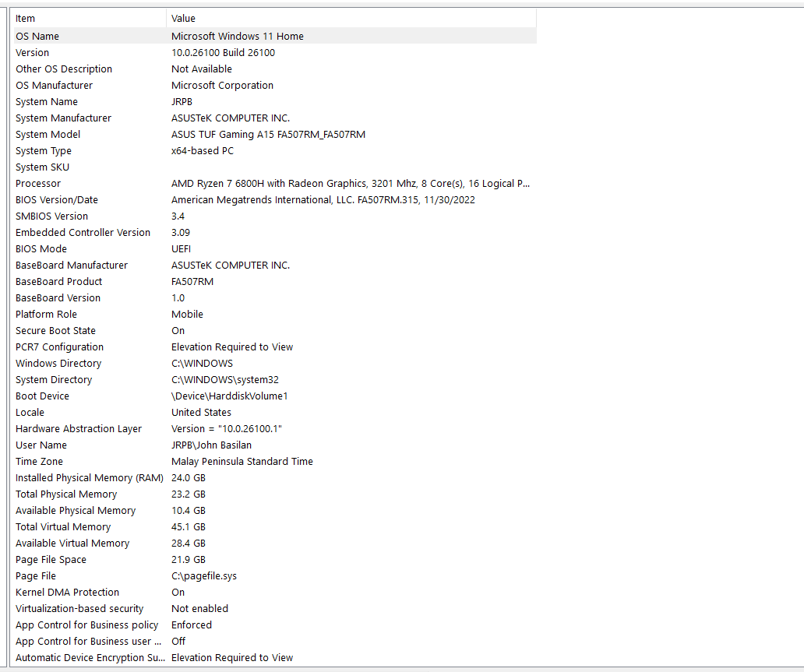Select System Model row
The image size is (804, 672).
(273, 134)
